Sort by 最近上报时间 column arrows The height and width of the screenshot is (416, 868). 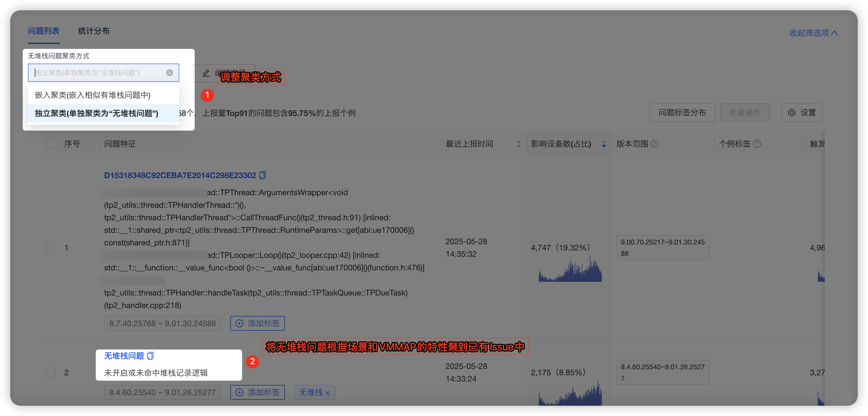click(519, 144)
